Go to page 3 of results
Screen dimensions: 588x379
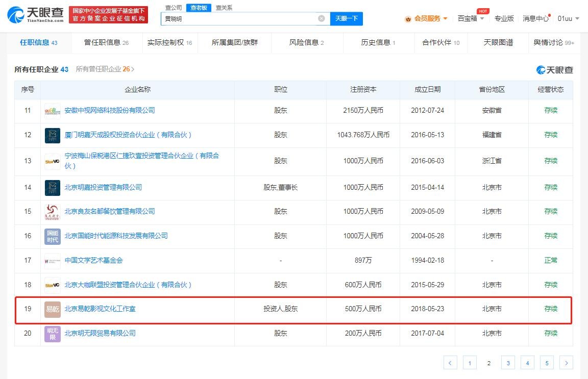tap(508, 363)
